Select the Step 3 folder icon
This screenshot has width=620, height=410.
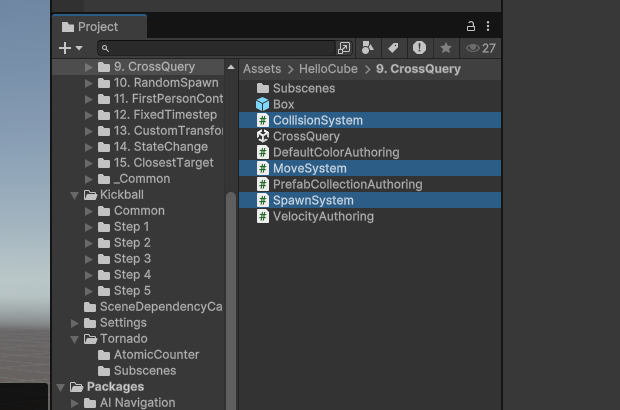104,259
